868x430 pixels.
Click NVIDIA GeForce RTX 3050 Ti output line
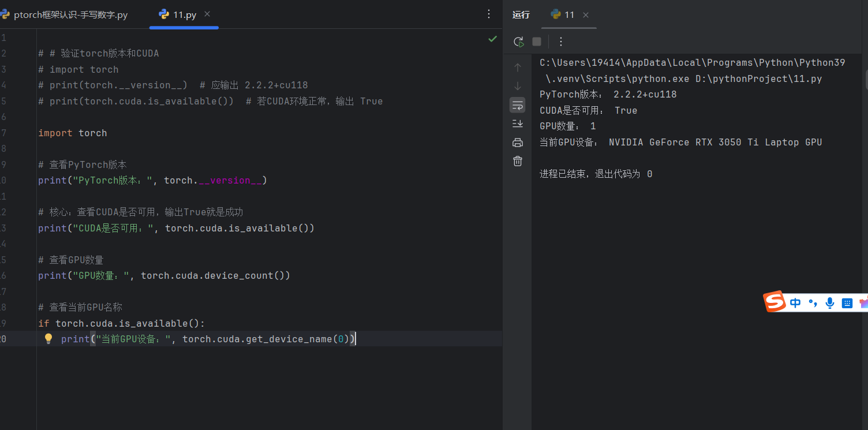pyautogui.click(x=681, y=142)
